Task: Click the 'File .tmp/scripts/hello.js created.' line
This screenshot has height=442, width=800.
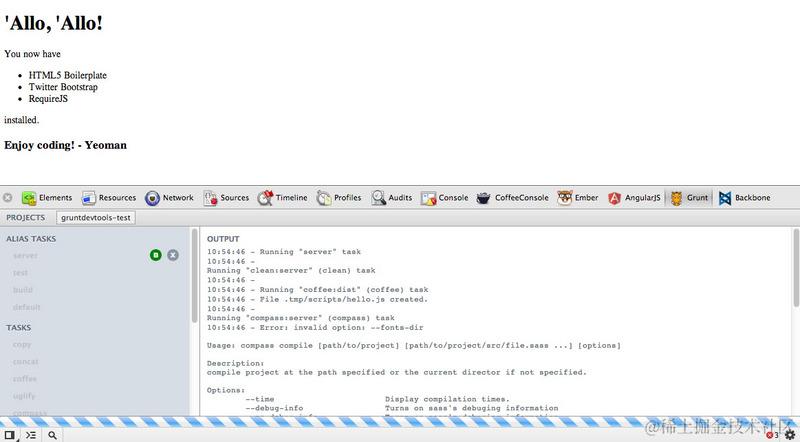Action: pos(317,299)
